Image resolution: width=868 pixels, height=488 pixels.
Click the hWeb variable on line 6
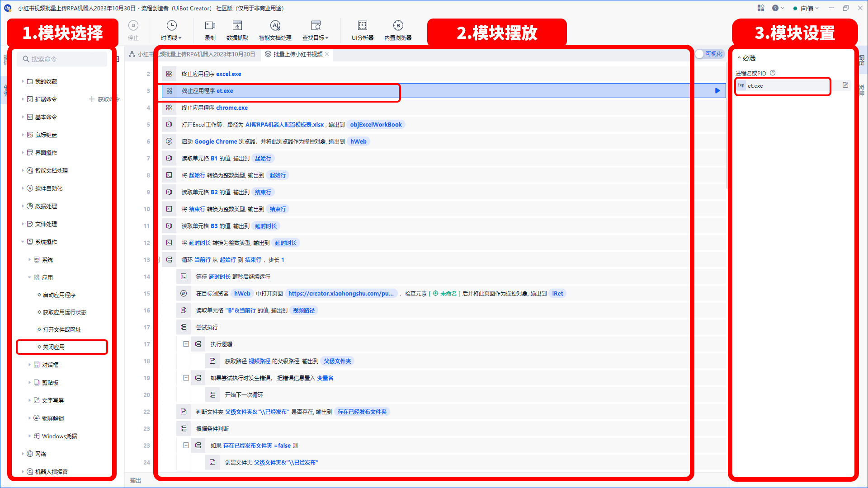coord(359,141)
